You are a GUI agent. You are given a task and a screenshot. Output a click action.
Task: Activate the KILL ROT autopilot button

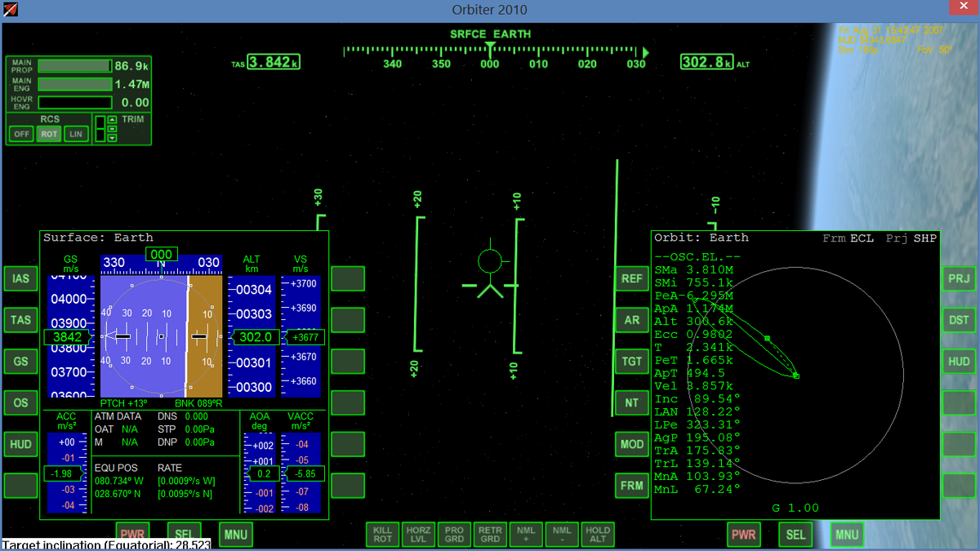coord(383,535)
